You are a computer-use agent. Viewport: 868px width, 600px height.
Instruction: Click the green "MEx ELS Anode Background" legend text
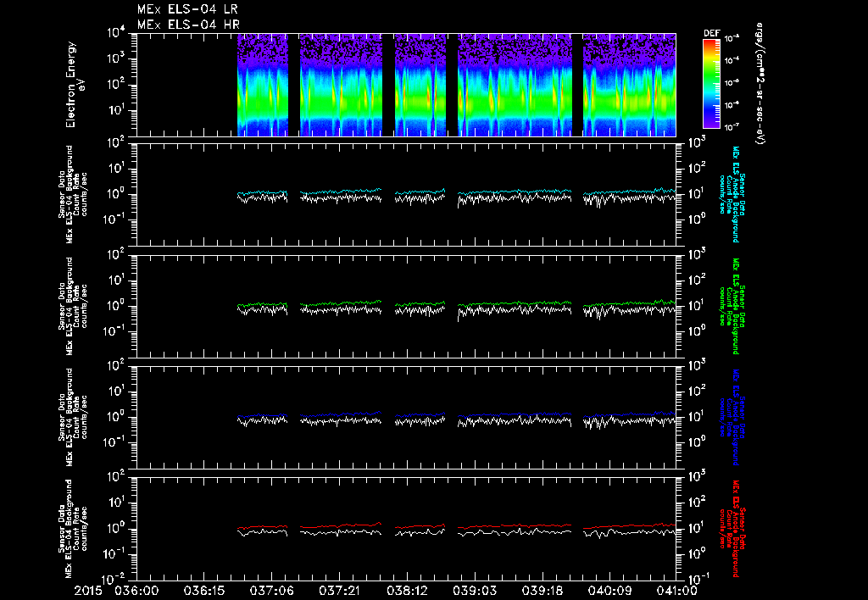coord(735,306)
